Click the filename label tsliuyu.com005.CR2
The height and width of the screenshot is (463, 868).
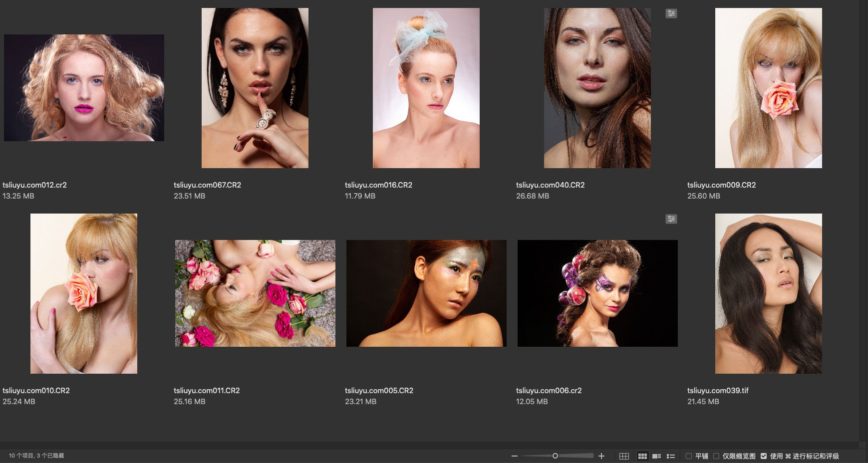pos(379,391)
